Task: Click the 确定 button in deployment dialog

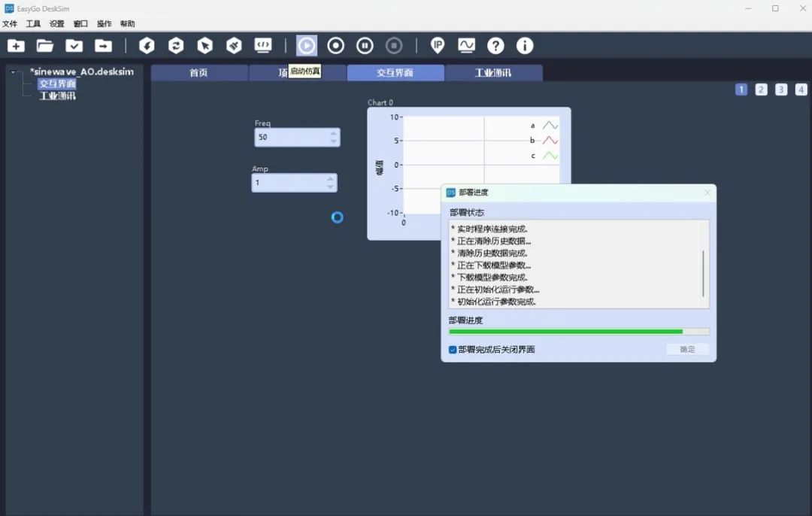Action: (688, 350)
